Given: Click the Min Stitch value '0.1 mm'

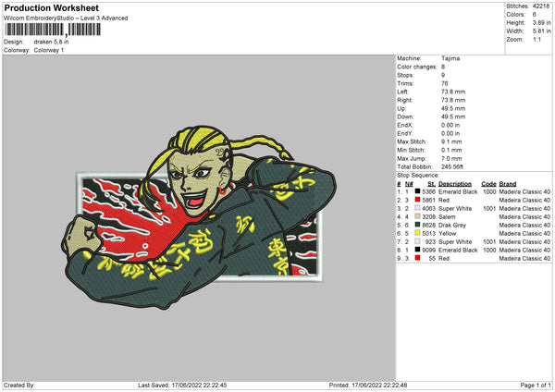Looking at the screenshot, I should (x=451, y=150).
